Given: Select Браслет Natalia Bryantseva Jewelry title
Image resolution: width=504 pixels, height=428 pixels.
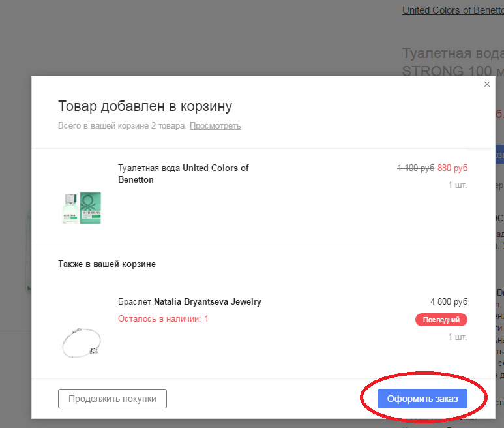Looking at the screenshot, I should coord(190,301).
